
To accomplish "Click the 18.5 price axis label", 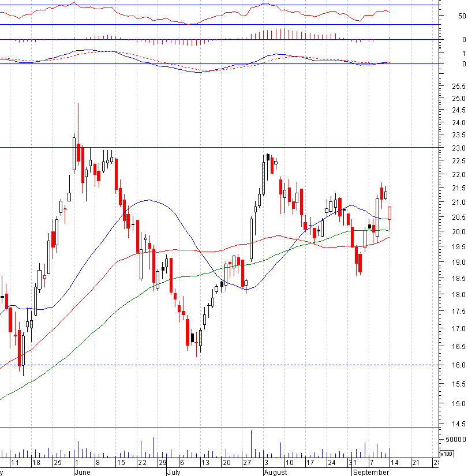I will tap(459, 279).
